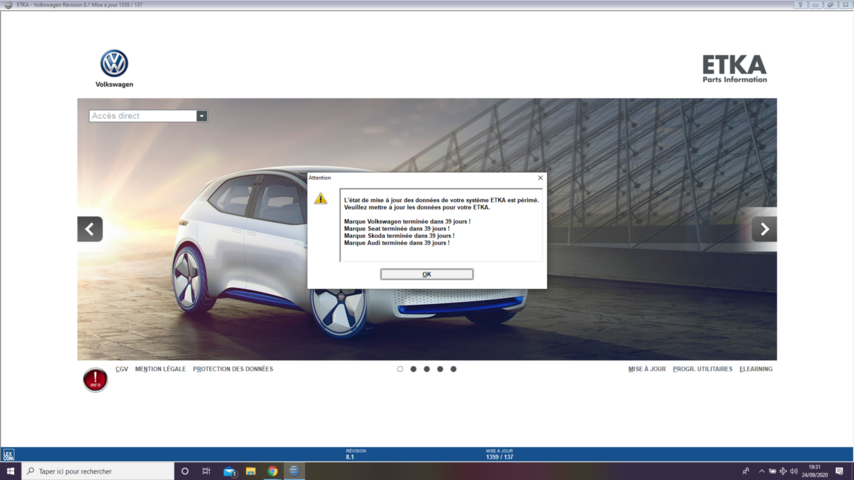Click the line 'Marque Seat terminée dans 39 jours !'
This screenshot has width=854, height=480.
tap(396, 228)
